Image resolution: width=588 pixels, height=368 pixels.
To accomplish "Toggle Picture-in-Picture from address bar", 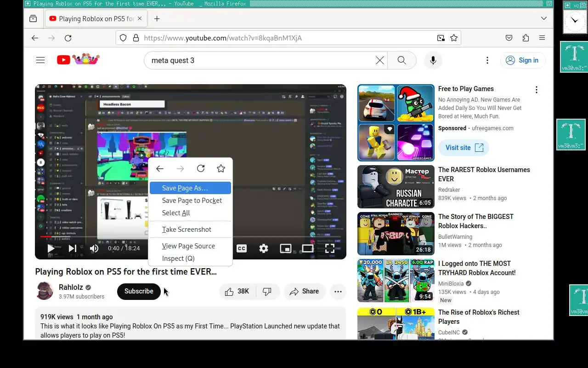I will click(441, 38).
